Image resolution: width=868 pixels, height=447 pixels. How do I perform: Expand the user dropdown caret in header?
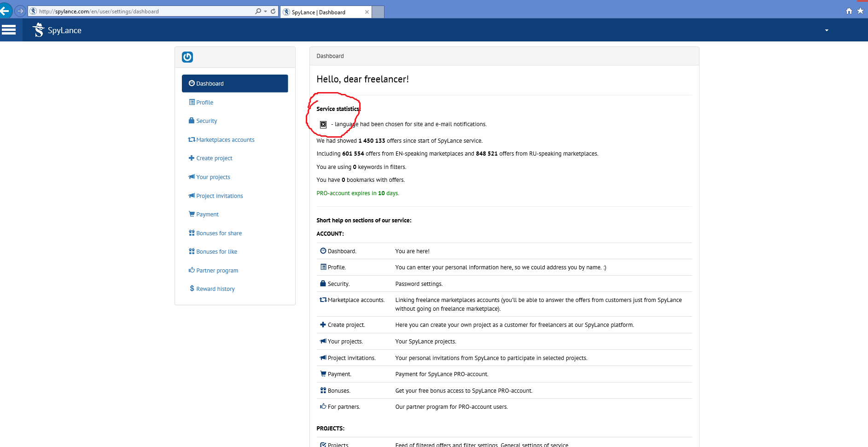[827, 30]
